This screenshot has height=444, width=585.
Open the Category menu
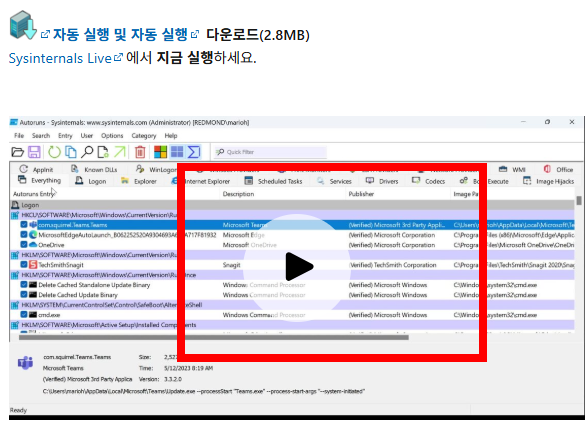(x=144, y=135)
